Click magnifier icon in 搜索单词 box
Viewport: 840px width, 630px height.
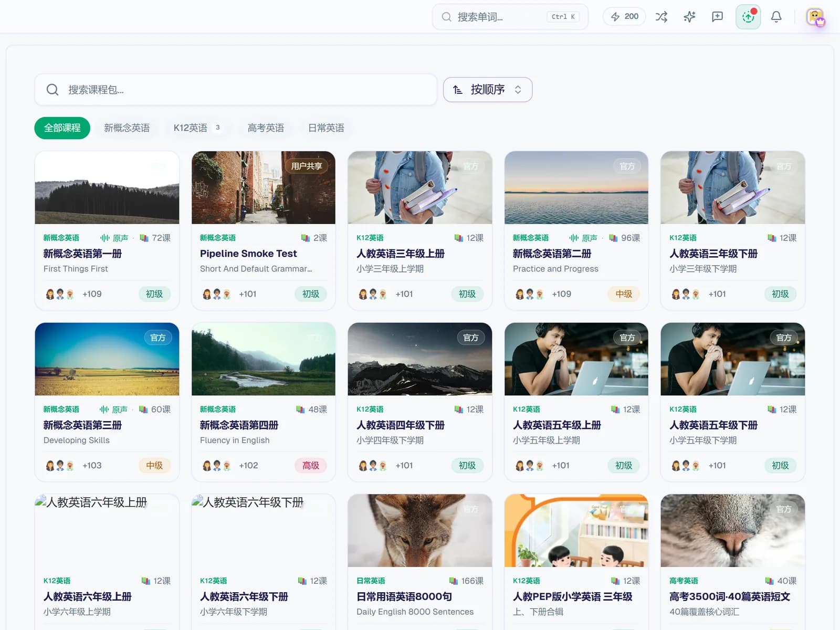[446, 17]
